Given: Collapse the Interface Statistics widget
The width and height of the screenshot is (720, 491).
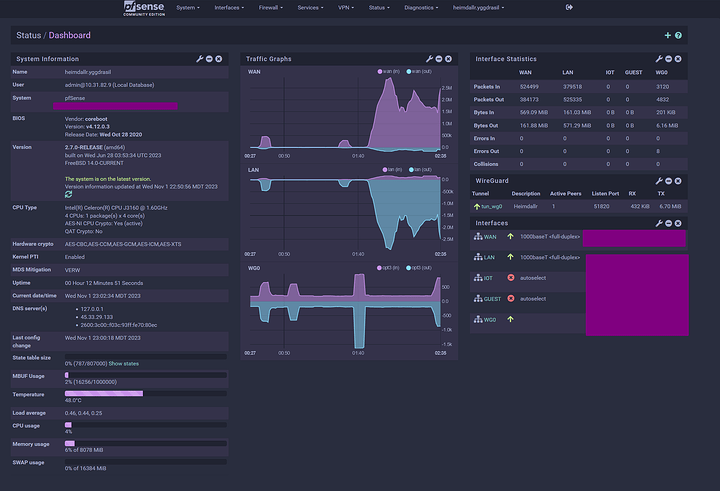Looking at the screenshot, I should click(x=669, y=59).
